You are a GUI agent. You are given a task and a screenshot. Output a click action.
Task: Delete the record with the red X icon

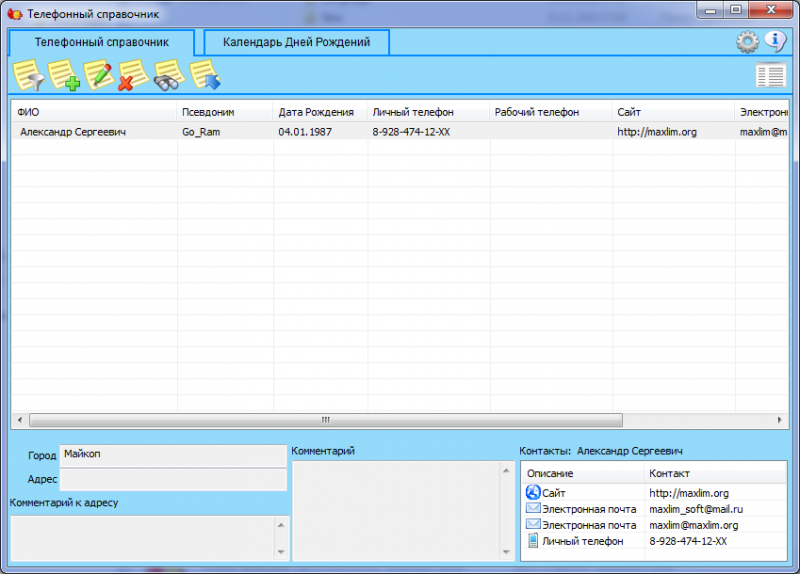134,75
